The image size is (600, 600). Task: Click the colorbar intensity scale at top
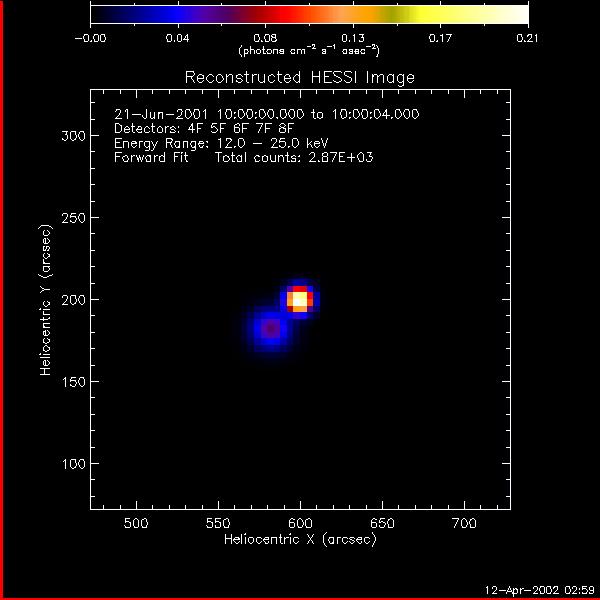pyautogui.click(x=309, y=15)
